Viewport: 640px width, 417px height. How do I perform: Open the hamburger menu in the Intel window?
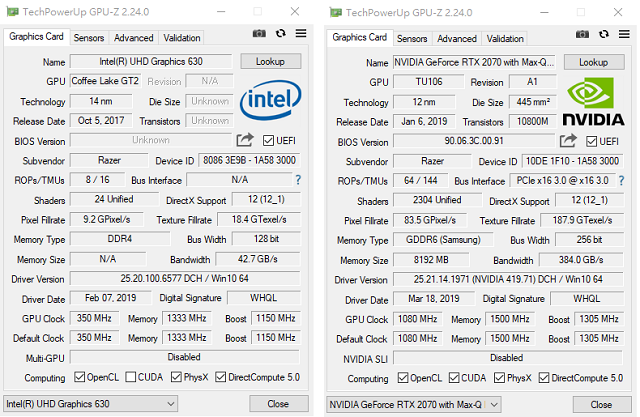301,34
